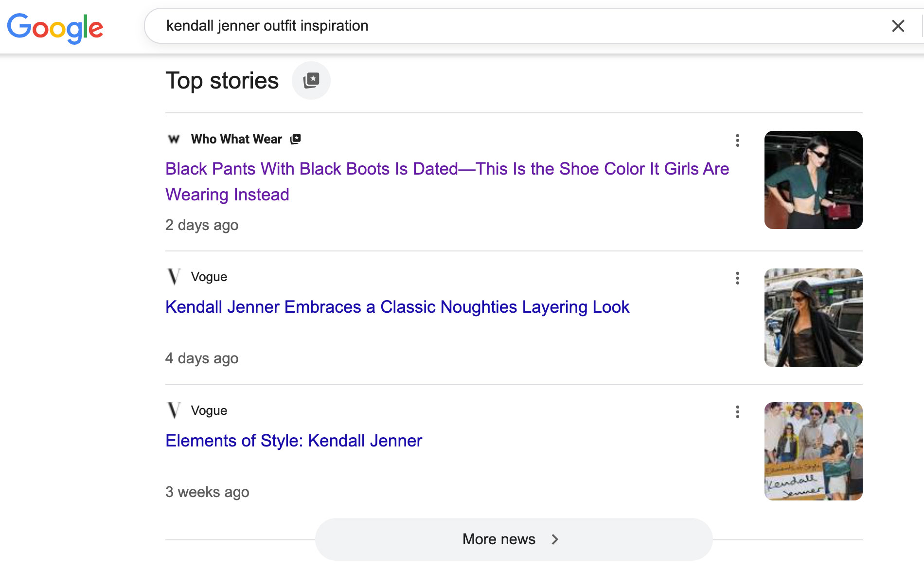This screenshot has width=924, height=570.
Task: Select the Who What Wear source name
Action: (x=236, y=139)
